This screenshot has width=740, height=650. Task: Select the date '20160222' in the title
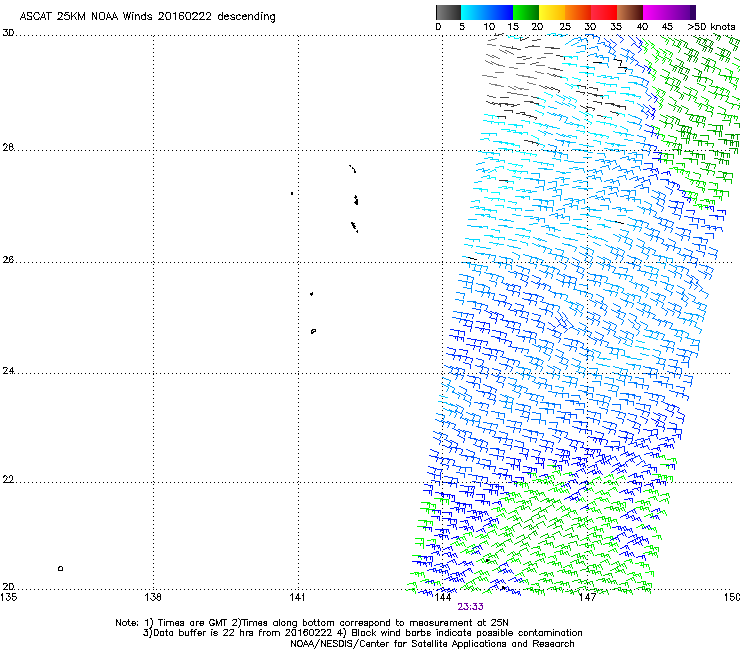pos(185,16)
